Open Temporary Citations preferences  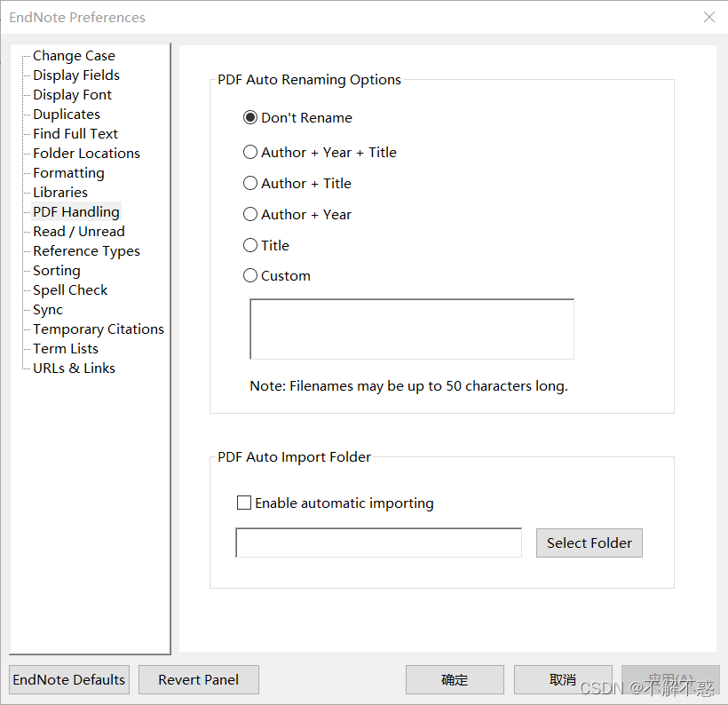coord(99,329)
